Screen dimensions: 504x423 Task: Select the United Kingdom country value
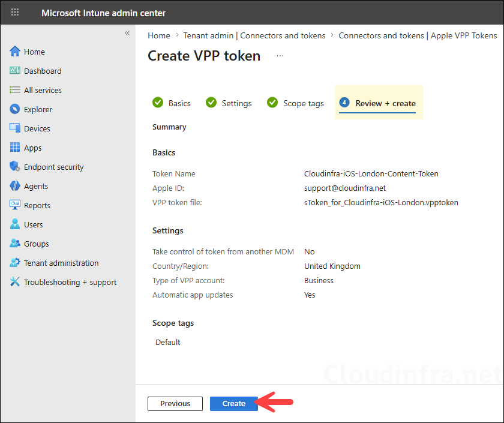click(332, 266)
